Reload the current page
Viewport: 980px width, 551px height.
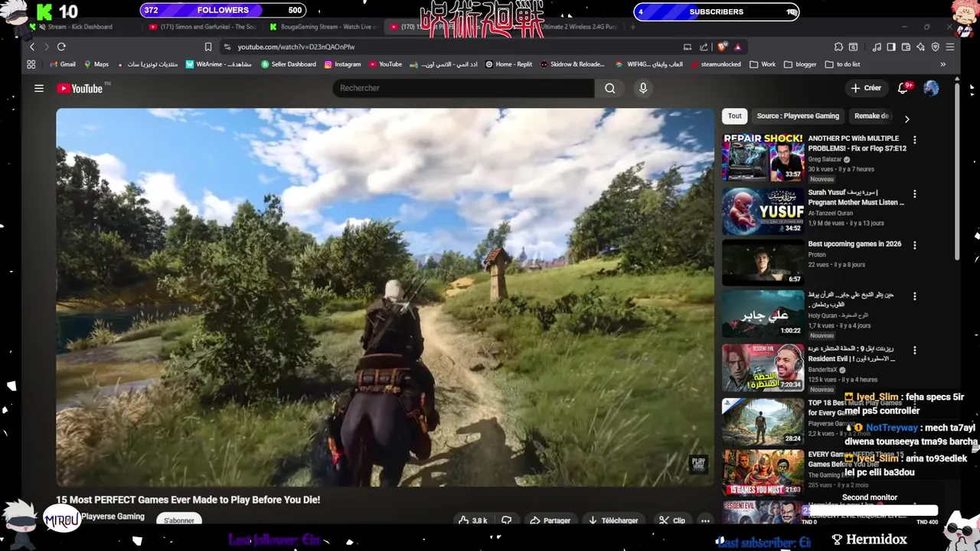coord(61,47)
